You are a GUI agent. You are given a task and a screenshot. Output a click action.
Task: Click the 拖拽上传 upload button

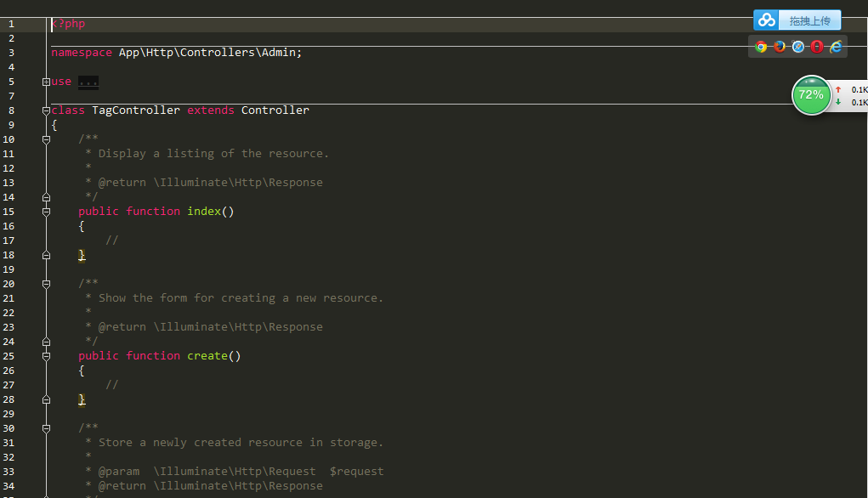point(810,20)
